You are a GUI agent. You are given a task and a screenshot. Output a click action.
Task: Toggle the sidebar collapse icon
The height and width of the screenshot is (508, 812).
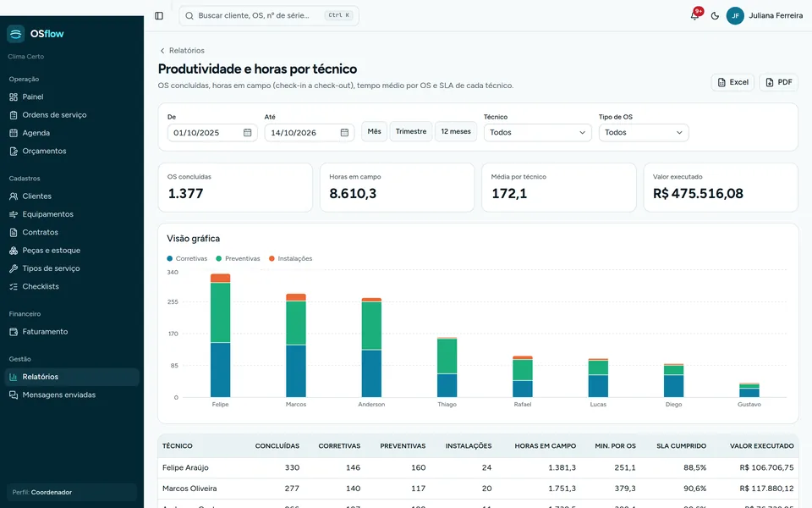tap(159, 15)
